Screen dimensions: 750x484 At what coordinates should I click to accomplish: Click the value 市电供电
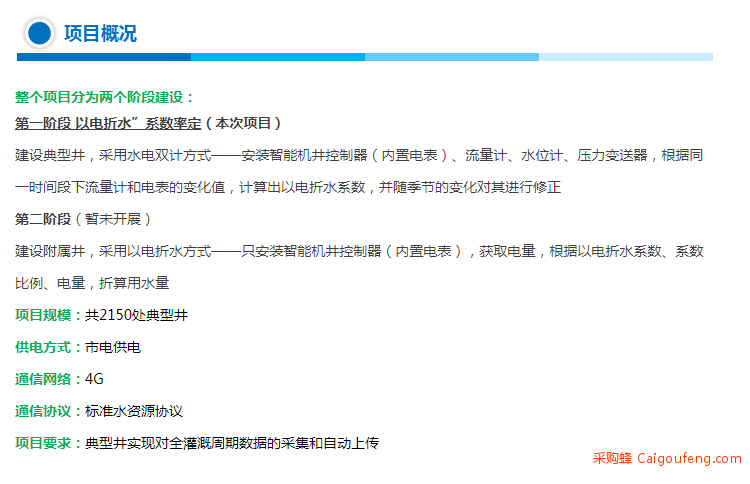tap(113, 347)
